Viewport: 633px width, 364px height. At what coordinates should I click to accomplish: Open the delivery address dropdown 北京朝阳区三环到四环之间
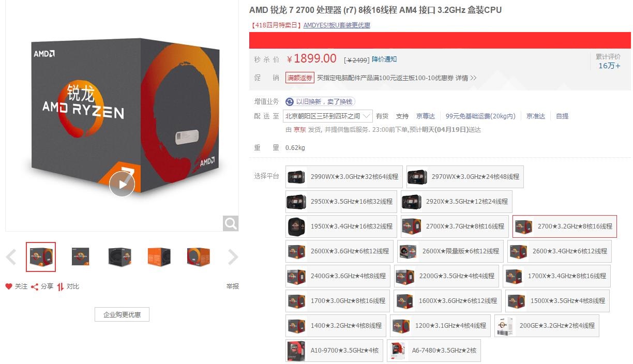328,116
